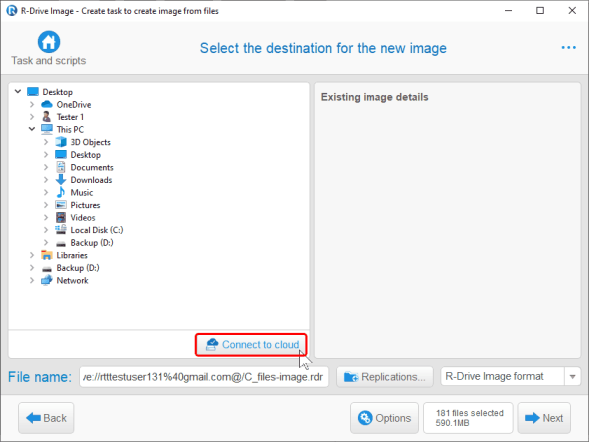Expand the Downloads folder
The image size is (589, 442).
(x=46, y=180)
